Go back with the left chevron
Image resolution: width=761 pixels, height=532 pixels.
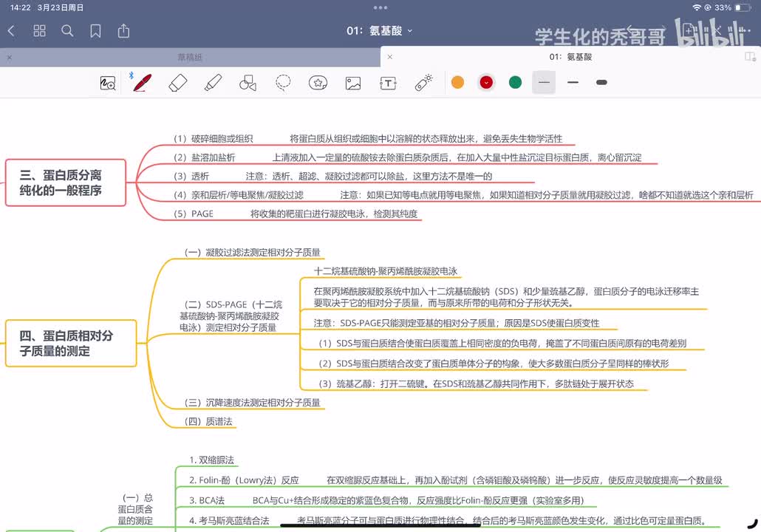(11, 31)
